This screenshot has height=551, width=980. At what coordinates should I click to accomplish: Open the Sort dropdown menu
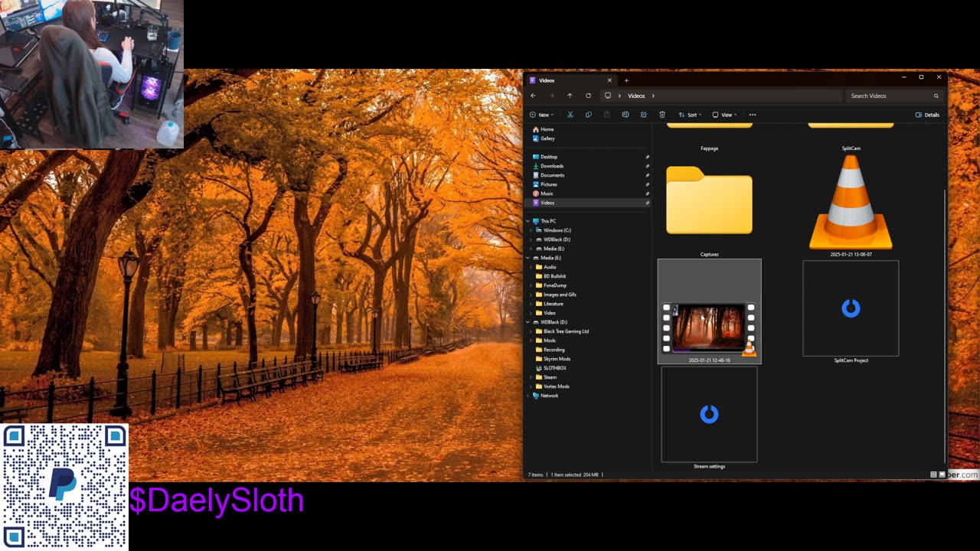tap(690, 115)
